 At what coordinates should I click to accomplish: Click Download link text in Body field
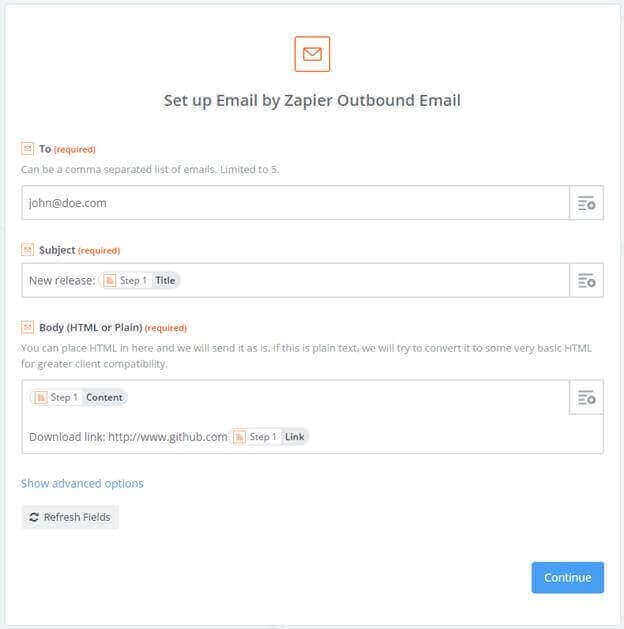pos(67,437)
